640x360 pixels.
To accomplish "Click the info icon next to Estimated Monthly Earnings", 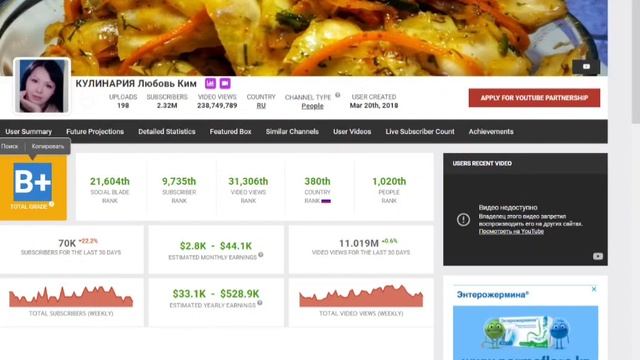I will pyautogui.click(x=261, y=255).
